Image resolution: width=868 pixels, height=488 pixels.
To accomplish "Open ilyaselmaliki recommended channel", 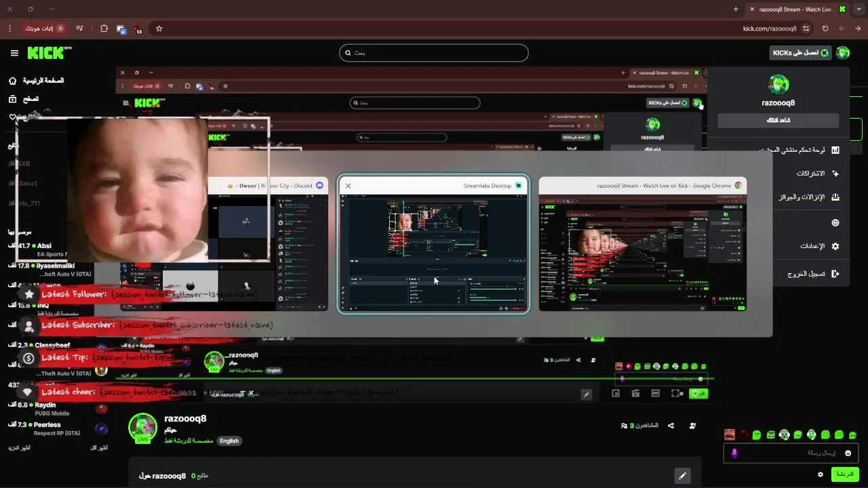I will tap(57, 270).
